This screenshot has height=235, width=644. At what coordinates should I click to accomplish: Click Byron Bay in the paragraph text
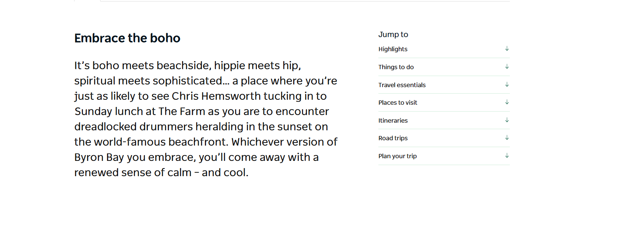[99, 157]
